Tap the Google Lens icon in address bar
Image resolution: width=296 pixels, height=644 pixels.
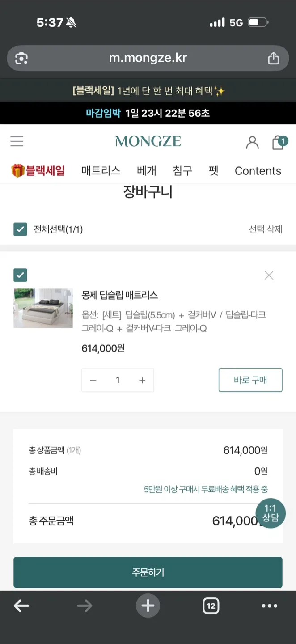[21, 59]
